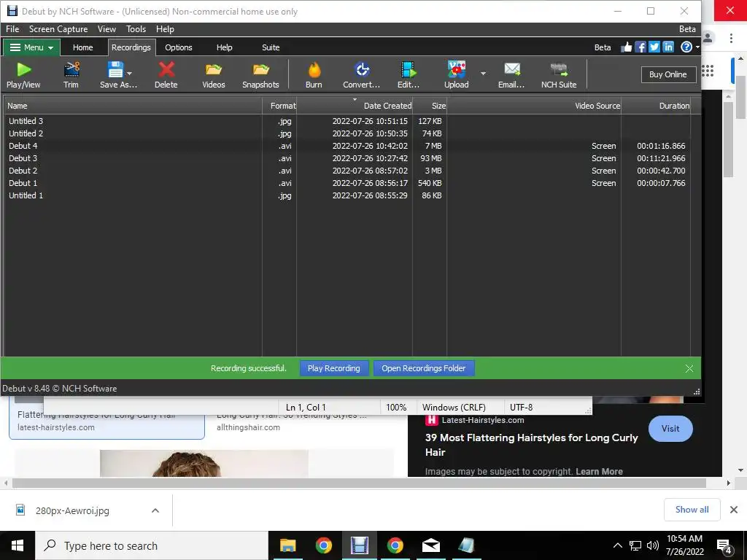Screen dimensions: 747x560
Task: Click the Buy Online button
Action: 668,74
